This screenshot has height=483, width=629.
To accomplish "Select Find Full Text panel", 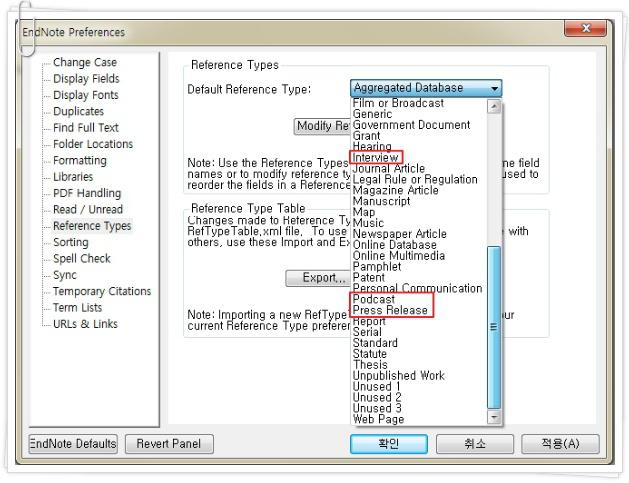I will coord(86,128).
